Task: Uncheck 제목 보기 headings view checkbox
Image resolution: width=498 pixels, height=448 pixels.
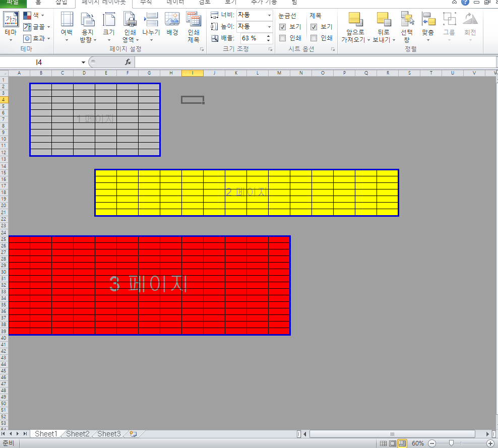Action: [314, 27]
